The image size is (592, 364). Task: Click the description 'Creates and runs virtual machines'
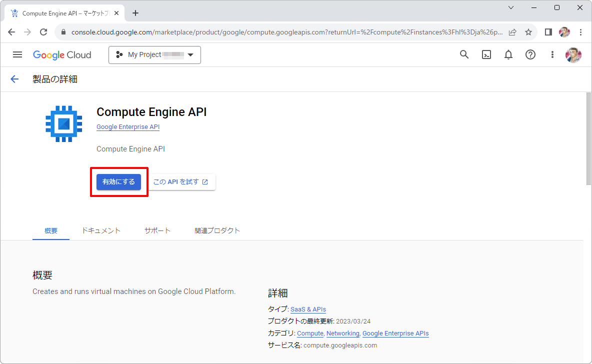(134, 291)
